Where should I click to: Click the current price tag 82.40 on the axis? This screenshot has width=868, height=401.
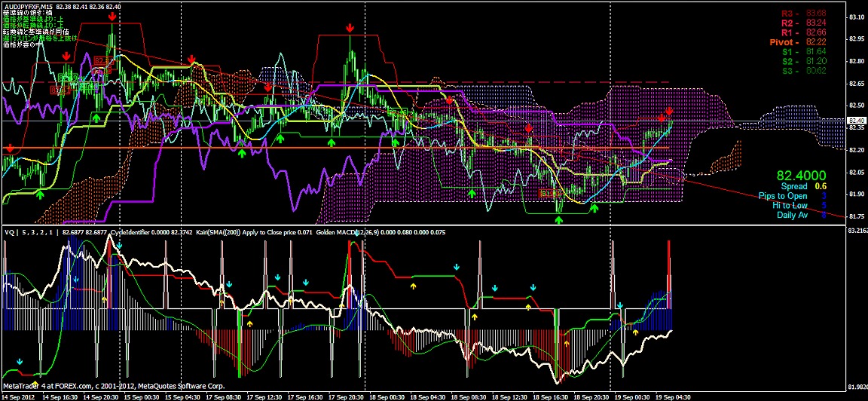[x=857, y=120]
